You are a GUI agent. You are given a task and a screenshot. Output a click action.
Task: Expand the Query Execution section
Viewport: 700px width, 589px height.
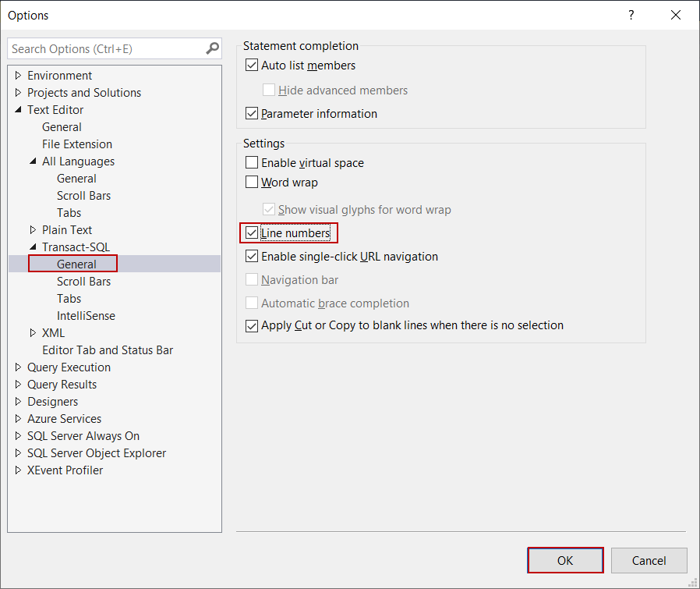(x=19, y=367)
